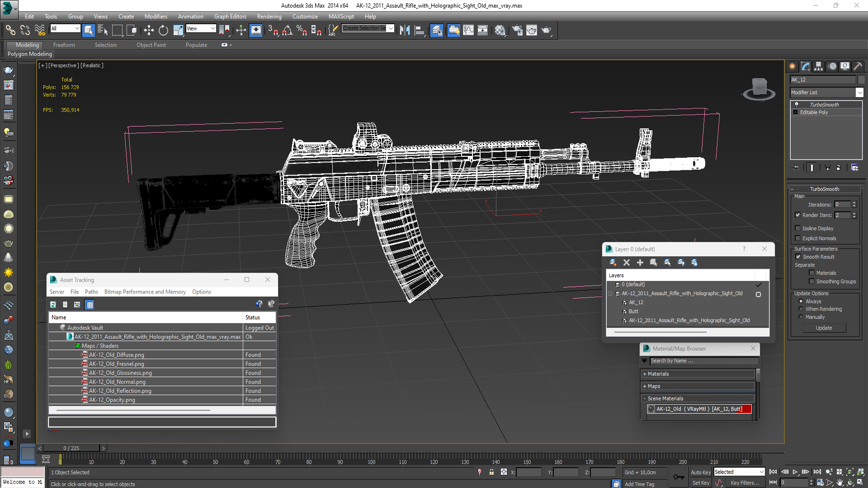This screenshot has width=868, height=488.
Task: Toggle the 3D Snaps button
Action: (x=273, y=30)
